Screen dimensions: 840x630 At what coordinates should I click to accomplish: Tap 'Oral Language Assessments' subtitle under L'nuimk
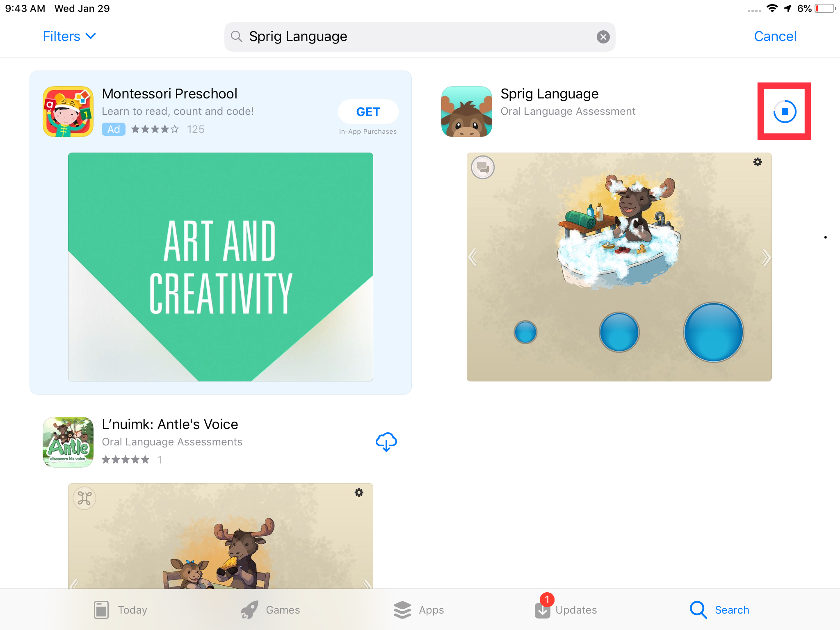(172, 442)
